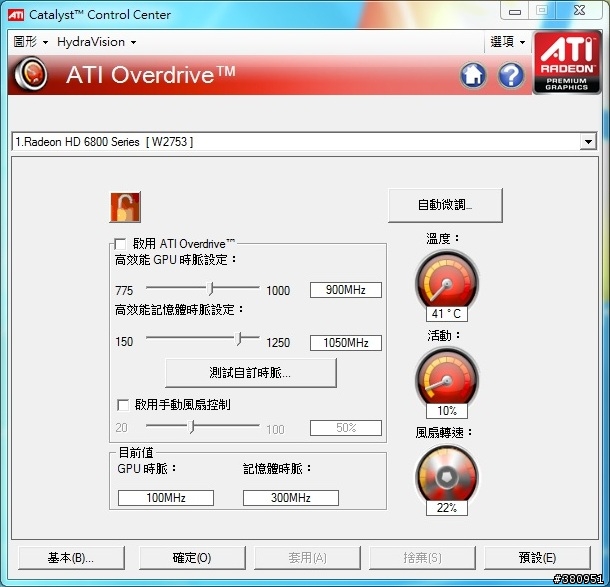Screen dimensions: 610x587
Task: Enable the 啟用手動風扇控制 checkbox
Action: point(123,405)
